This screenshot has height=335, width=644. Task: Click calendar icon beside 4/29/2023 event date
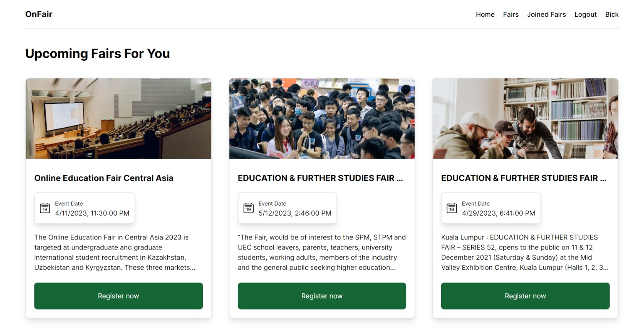452,208
